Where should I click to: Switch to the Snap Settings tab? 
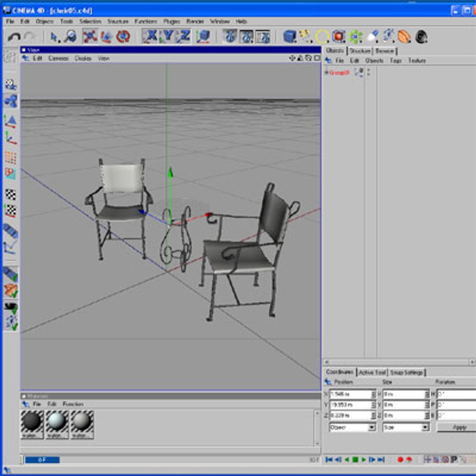click(x=406, y=372)
